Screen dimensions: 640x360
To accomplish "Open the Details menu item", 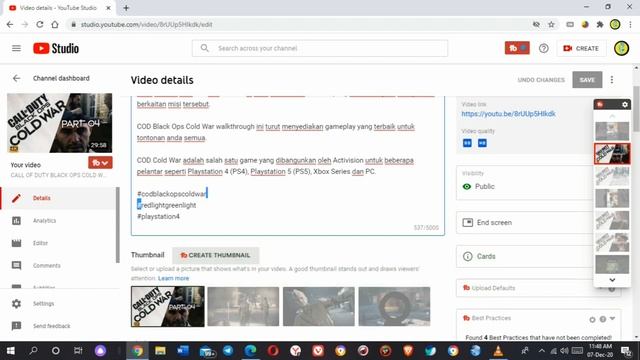I will (x=59, y=198).
